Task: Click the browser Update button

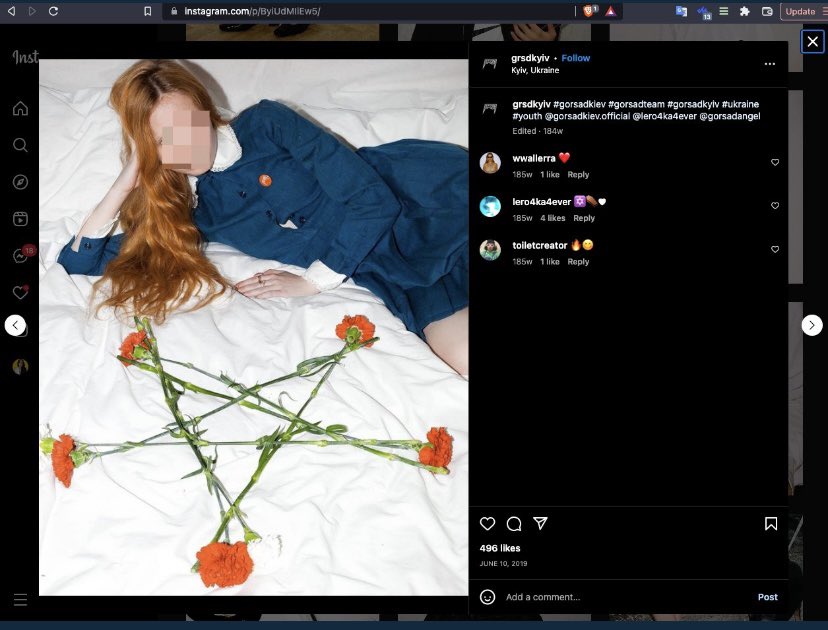Action: pos(803,11)
